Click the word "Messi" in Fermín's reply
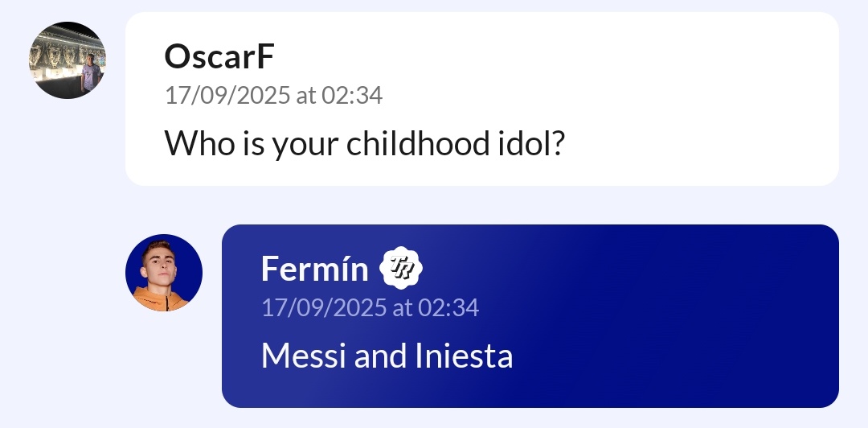This screenshot has width=868, height=428. 304,356
